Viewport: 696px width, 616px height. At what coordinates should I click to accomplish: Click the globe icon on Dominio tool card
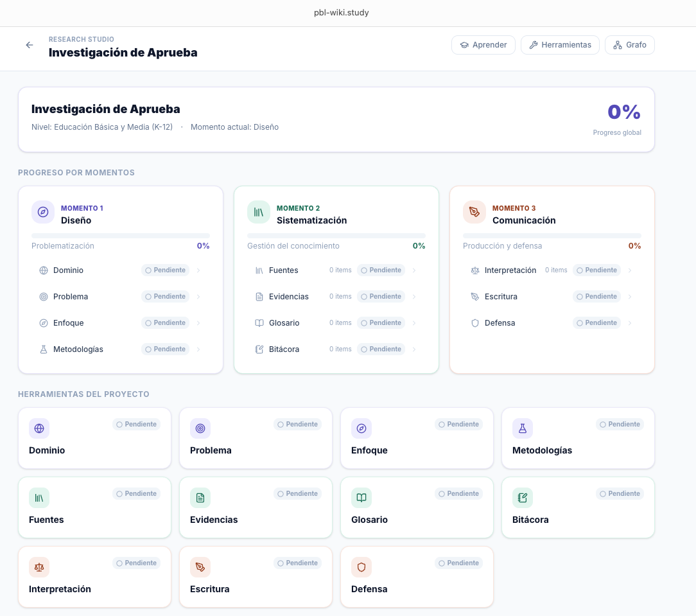(x=39, y=428)
